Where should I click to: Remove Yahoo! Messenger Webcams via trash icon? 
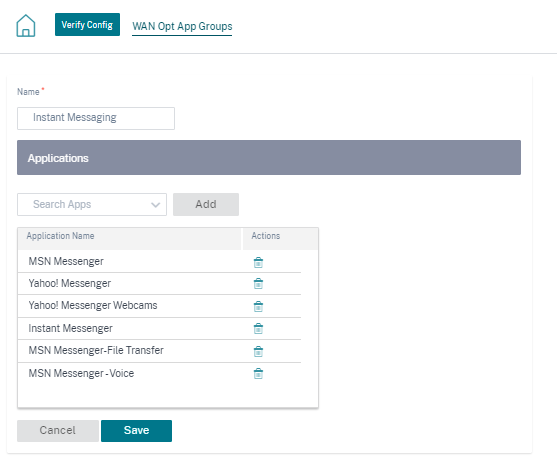258,306
